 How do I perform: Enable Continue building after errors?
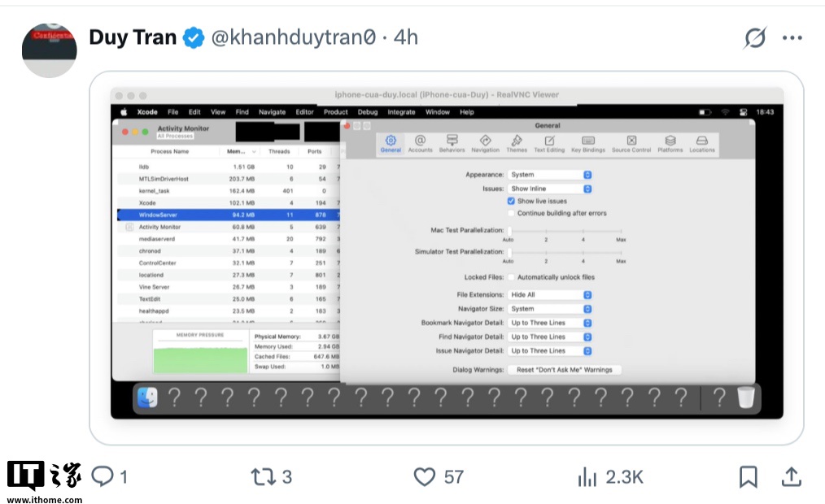[511, 213]
